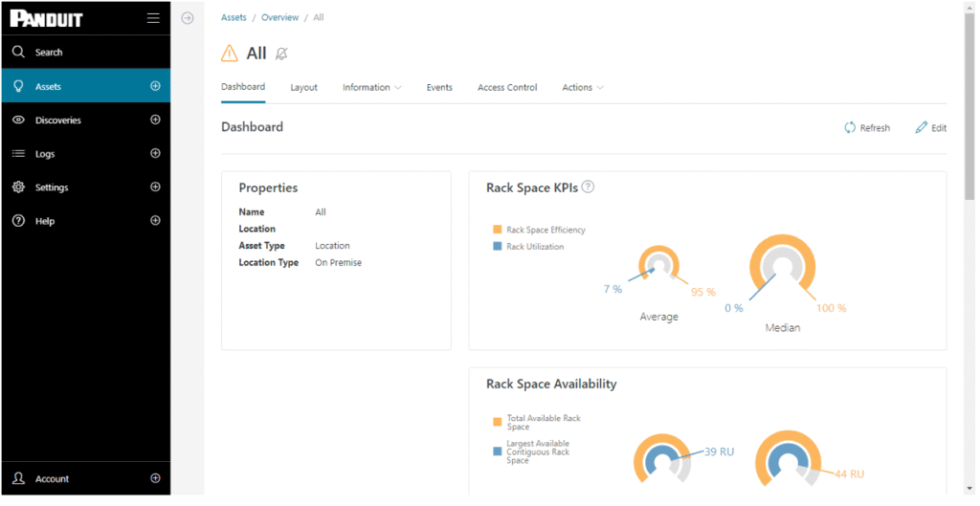Viewport: 980px width, 506px height.
Task: Click the warning triangle icon beside All
Action: [230, 54]
